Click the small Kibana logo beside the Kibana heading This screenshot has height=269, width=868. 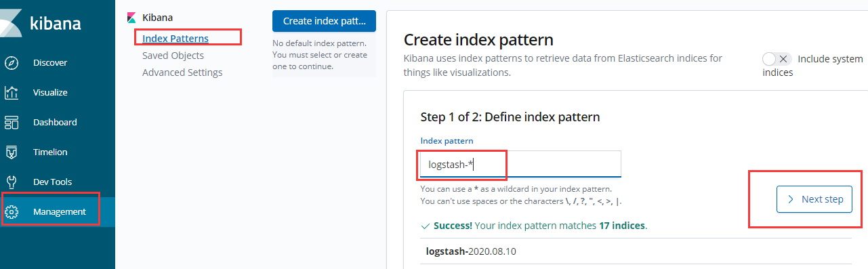[x=132, y=18]
